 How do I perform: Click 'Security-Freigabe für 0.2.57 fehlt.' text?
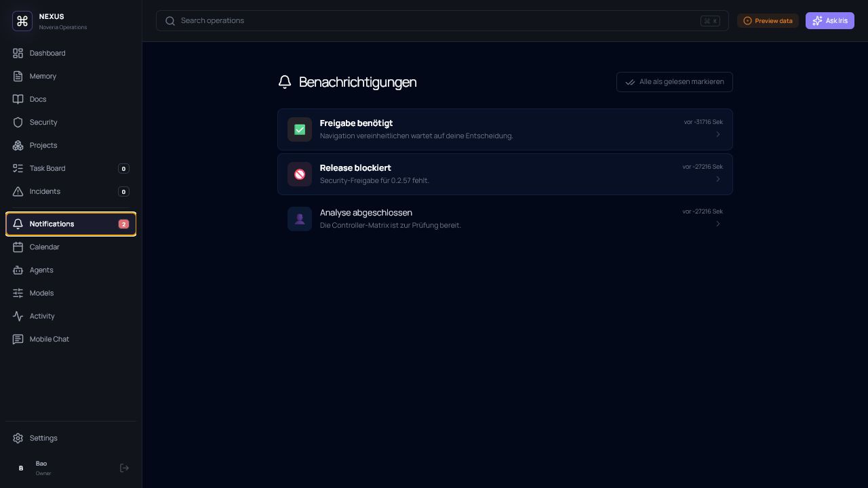coord(374,180)
